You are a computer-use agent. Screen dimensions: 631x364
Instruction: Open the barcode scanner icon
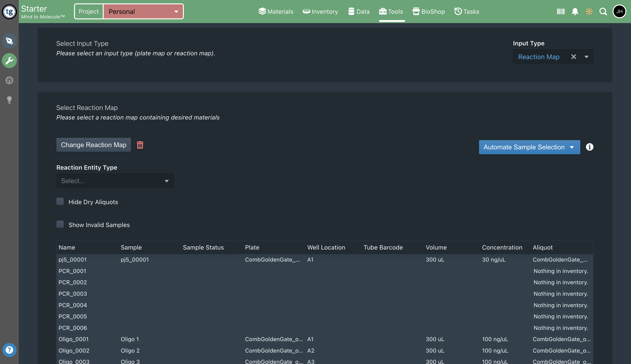coord(561,11)
